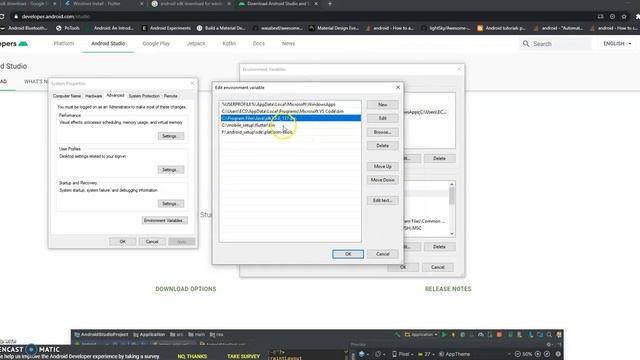Open Hardware tab in System Properties

click(93, 96)
